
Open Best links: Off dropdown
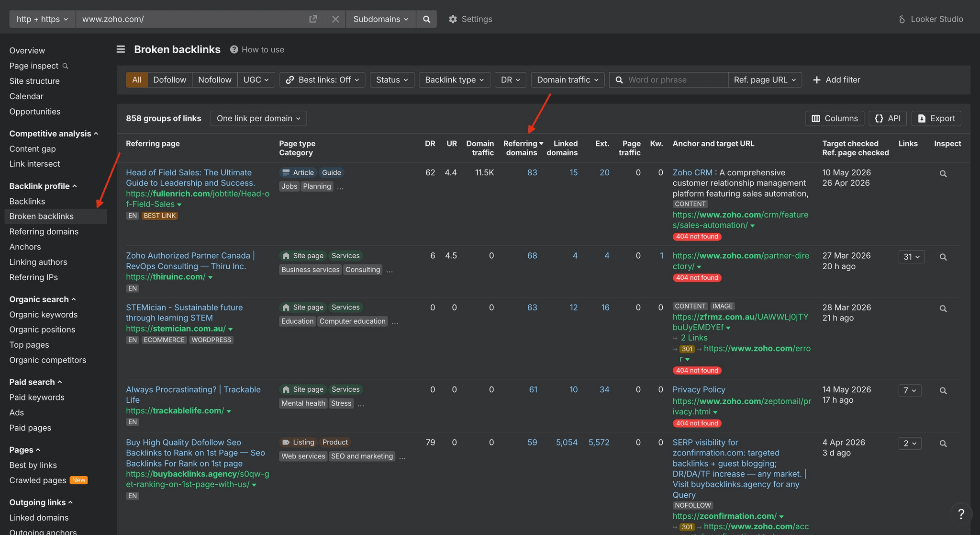(323, 80)
